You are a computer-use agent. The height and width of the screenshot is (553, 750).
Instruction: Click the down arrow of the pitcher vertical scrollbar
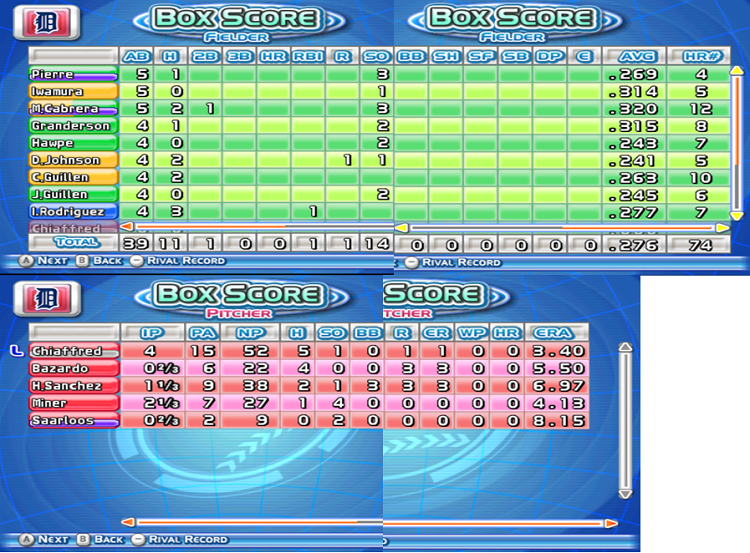point(625,494)
